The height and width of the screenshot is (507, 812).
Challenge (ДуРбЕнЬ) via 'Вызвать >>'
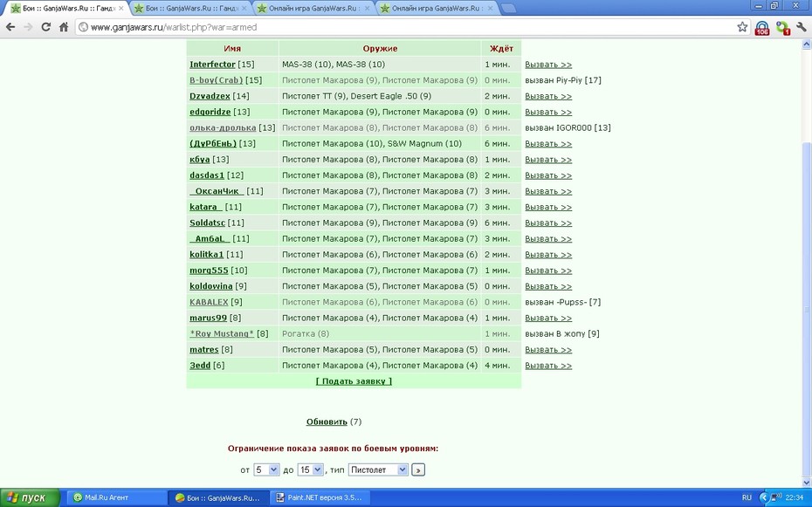[548, 144]
